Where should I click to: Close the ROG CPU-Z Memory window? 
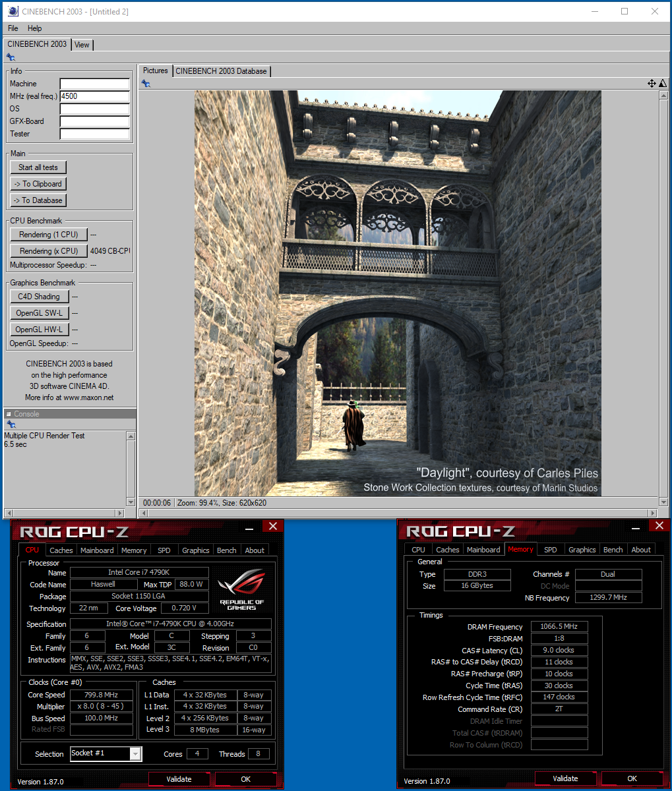[x=659, y=525]
